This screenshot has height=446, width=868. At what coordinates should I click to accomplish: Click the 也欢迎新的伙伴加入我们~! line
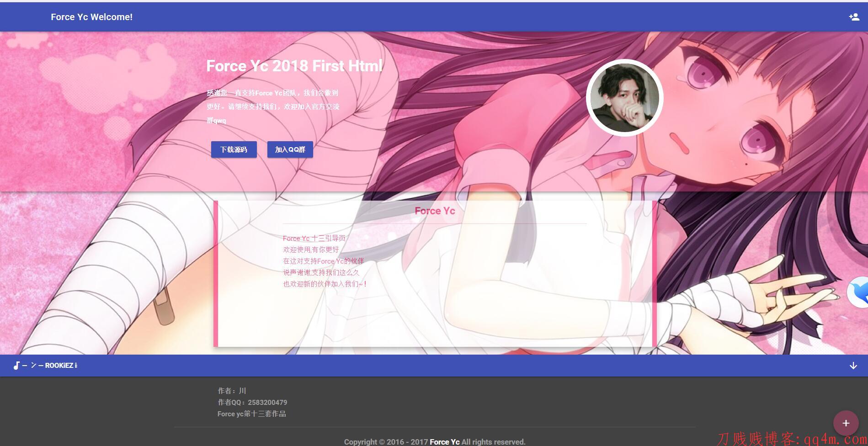coord(325,284)
